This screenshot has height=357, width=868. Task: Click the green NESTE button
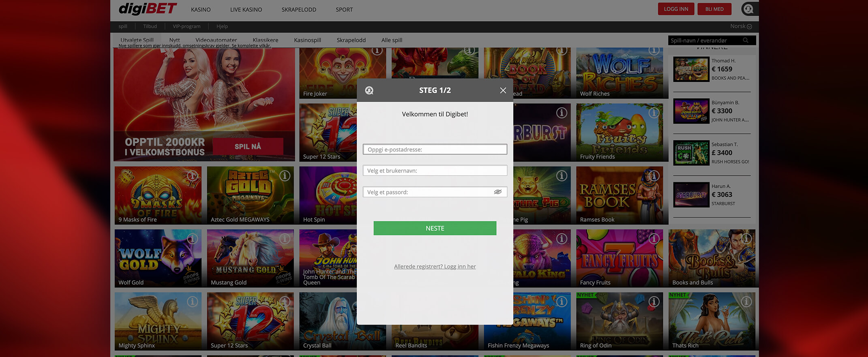(435, 228)
